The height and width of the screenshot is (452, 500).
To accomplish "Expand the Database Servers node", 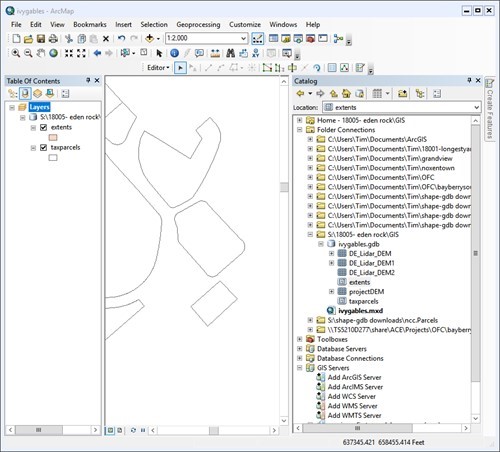I will pos(299,349).
